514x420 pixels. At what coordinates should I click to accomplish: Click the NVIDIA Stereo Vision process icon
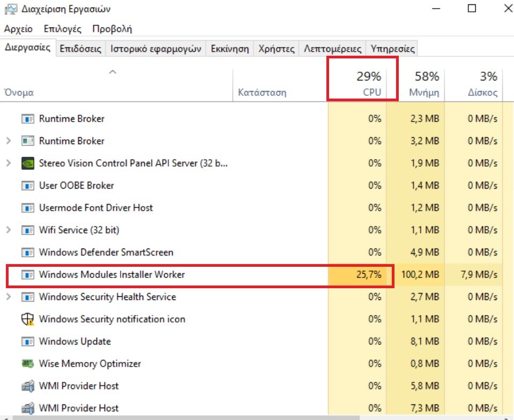pos(27,163)
